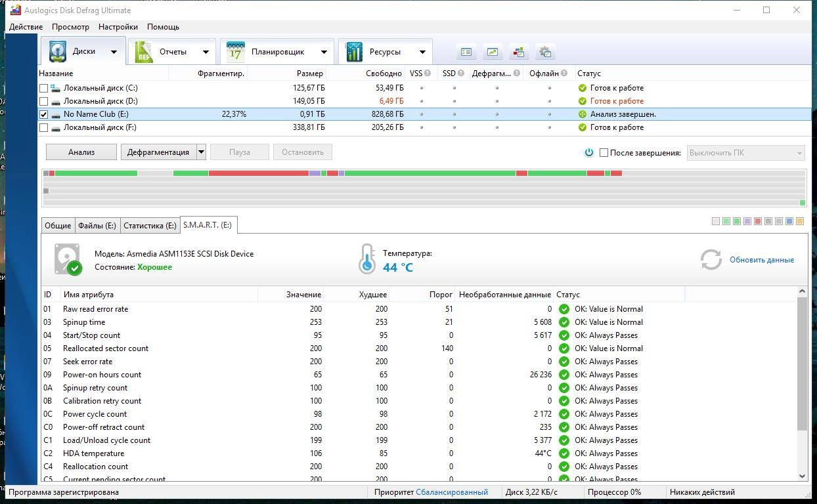Click OK check icon for HDA temperature
The width and height of the screenshot is (817, 504).
click(x=563, y=453)
